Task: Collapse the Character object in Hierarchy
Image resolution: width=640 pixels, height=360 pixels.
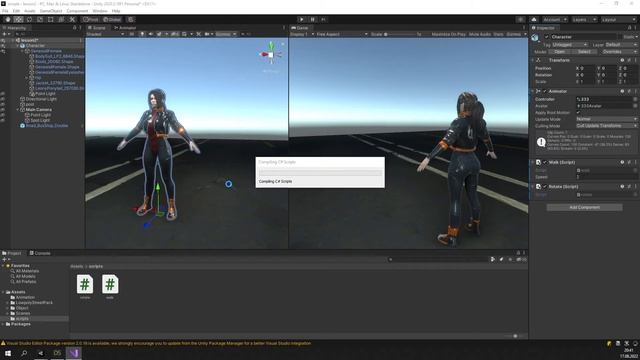Action: 18,46
